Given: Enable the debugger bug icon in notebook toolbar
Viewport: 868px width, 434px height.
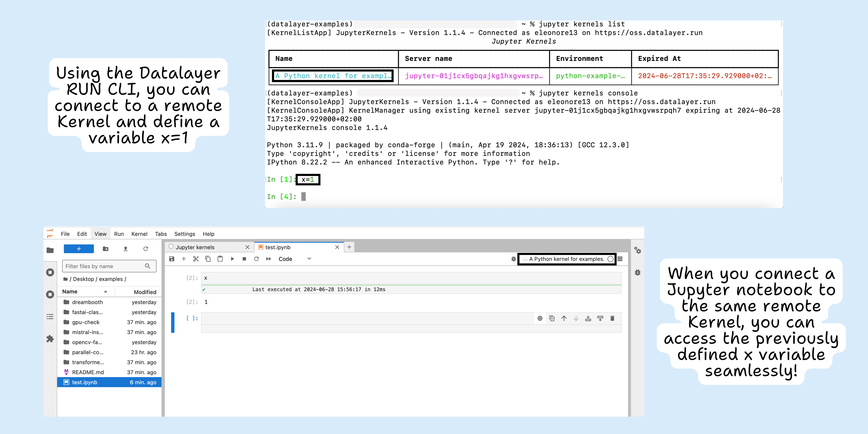Looking at the screenshot, I should pos(513,259).
